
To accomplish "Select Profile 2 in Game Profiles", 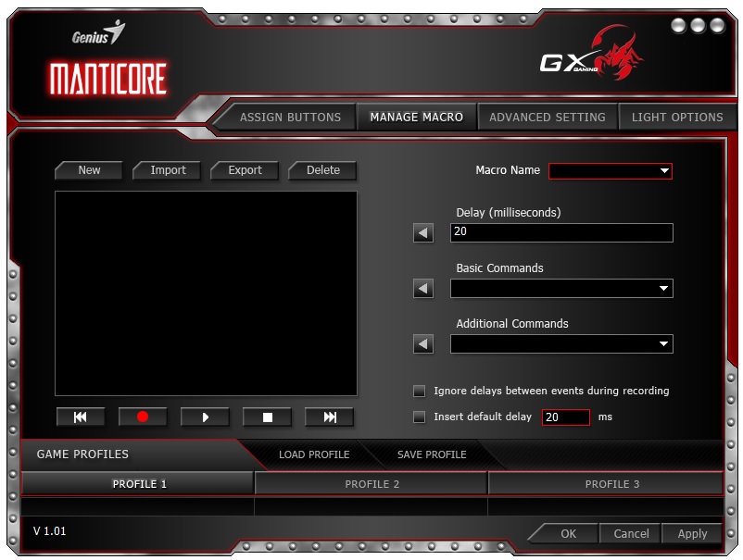I will click(371, 484).
